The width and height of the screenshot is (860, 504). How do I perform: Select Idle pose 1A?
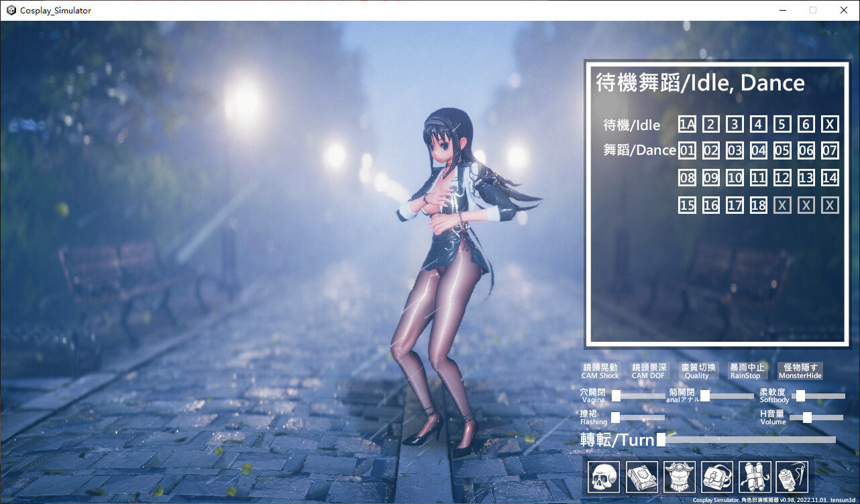(687, 124)
